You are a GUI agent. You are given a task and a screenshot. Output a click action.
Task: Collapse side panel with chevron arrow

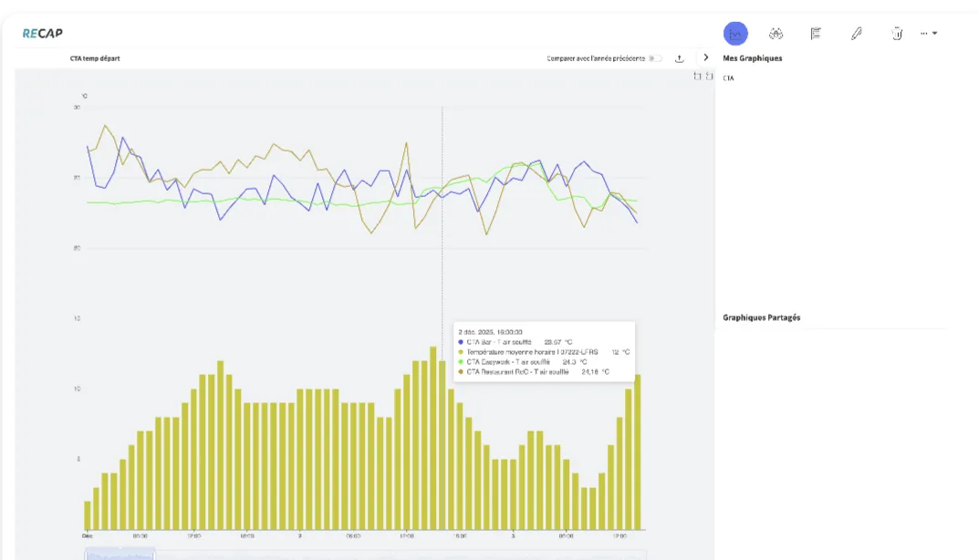(705, 57)
